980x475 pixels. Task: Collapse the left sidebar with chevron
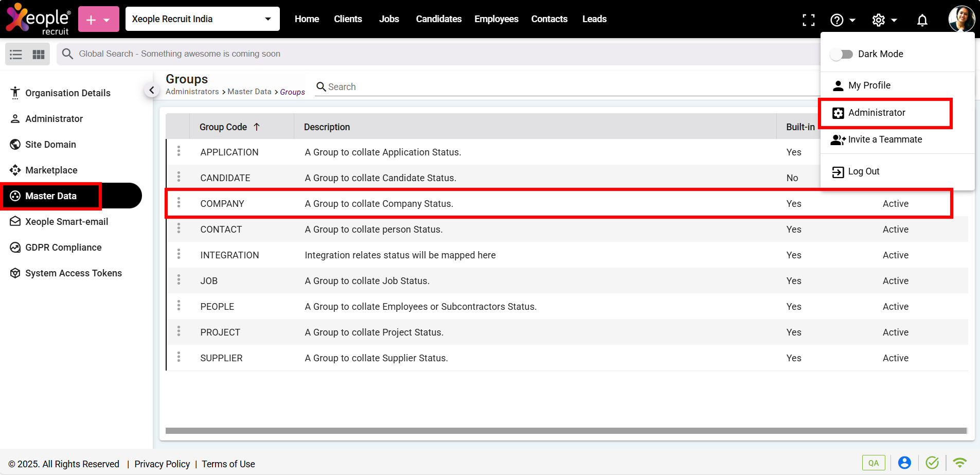click(x=151, y=90)
